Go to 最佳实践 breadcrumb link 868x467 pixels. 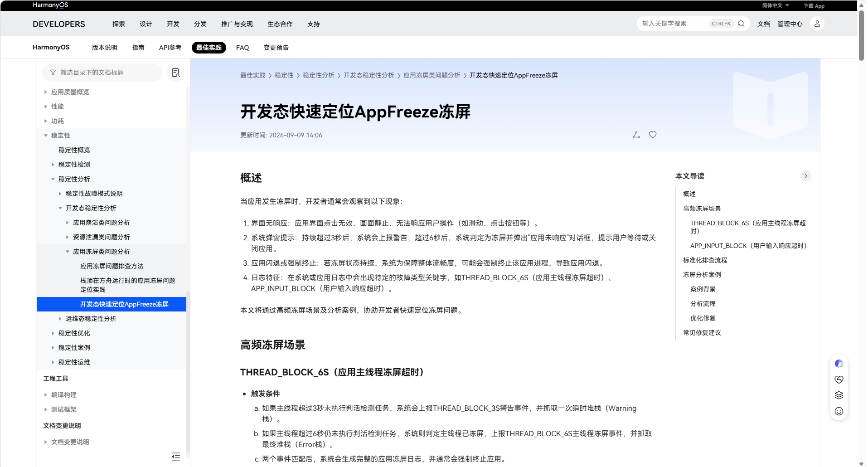pyautogui.click(x=253, y=75)
